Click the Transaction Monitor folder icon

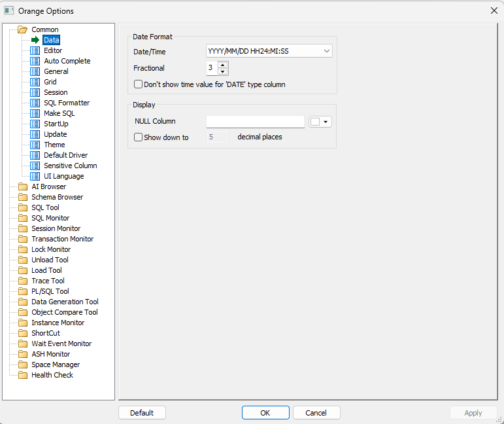click(x=23, y=239)
